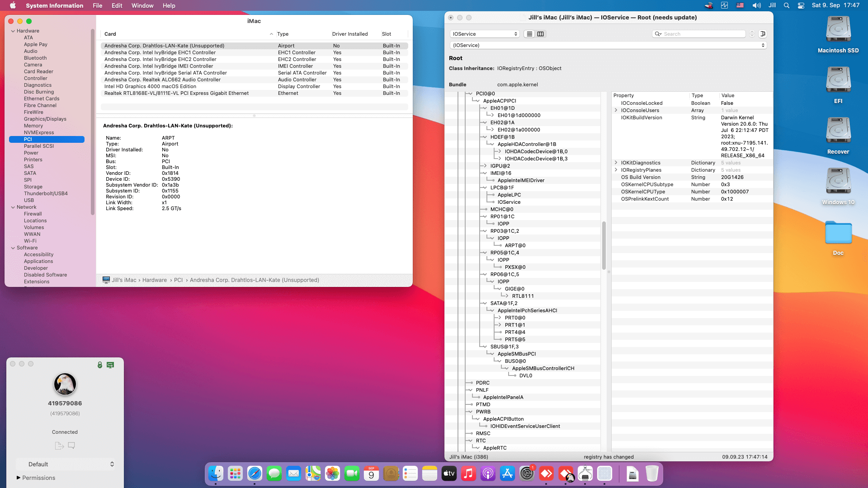This screenshot has width=868, height=488.
Task: Collapse Hardware section in sidebar
Action: pyautogui.click(x=13, y=31)
